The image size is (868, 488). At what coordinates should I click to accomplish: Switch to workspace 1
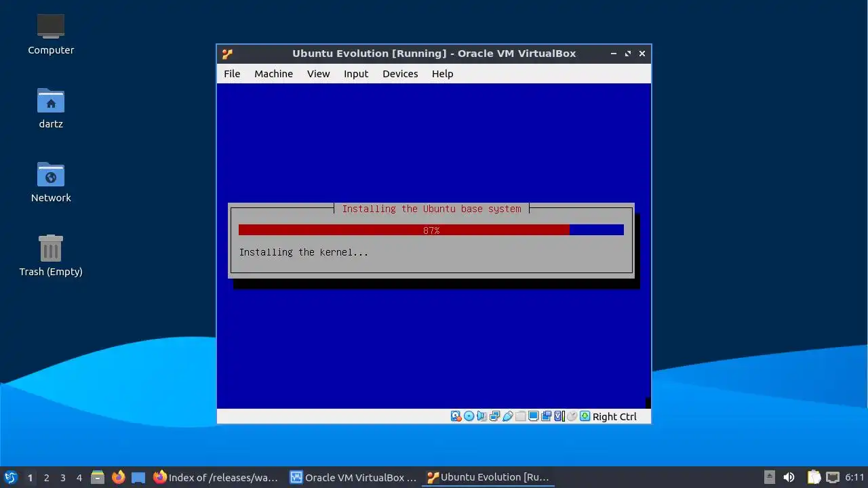coord(30,477)
